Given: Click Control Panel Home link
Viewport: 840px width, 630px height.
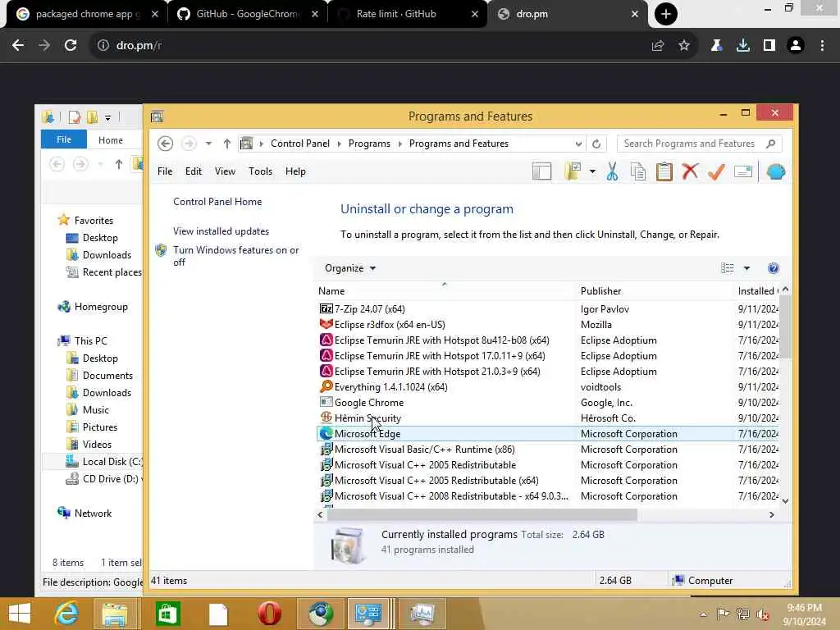Looking at the screenshot, I should tap(217, 202).
